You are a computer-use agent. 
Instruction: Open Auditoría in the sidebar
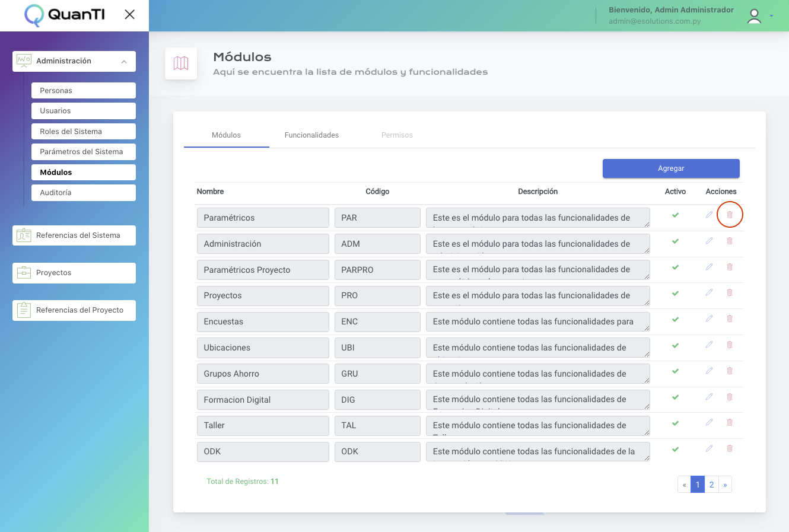[x=84, y=193]
